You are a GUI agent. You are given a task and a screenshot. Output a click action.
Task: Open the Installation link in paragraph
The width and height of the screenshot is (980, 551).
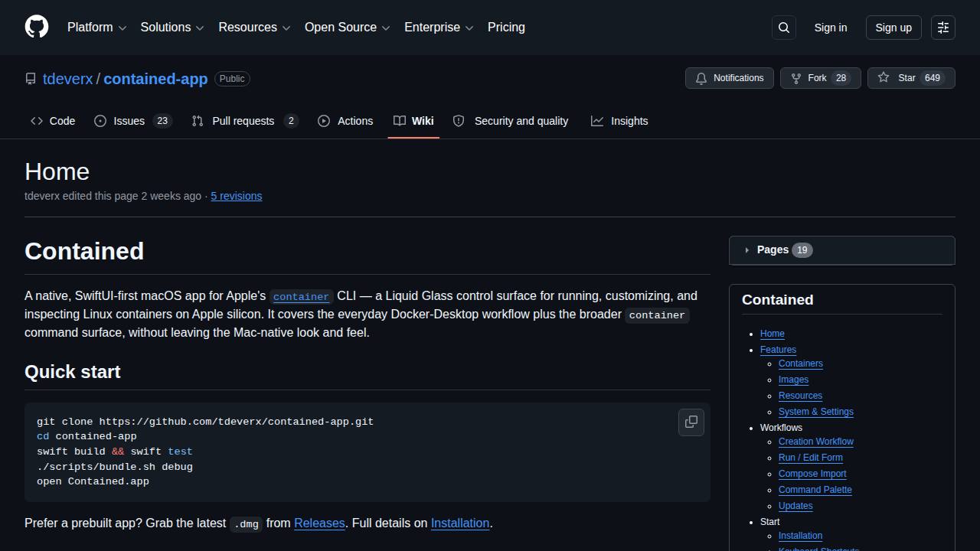pyautogui.click(x=460, y=523)
